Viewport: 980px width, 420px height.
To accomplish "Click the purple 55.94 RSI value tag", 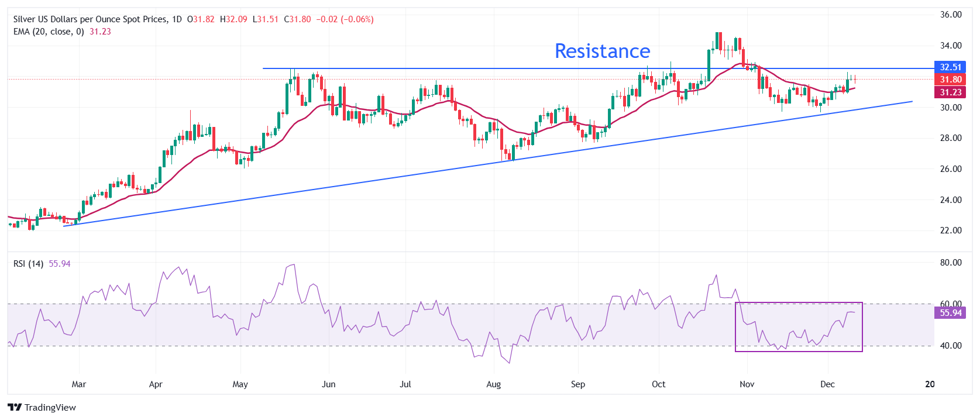I will (x=950, y=313).
